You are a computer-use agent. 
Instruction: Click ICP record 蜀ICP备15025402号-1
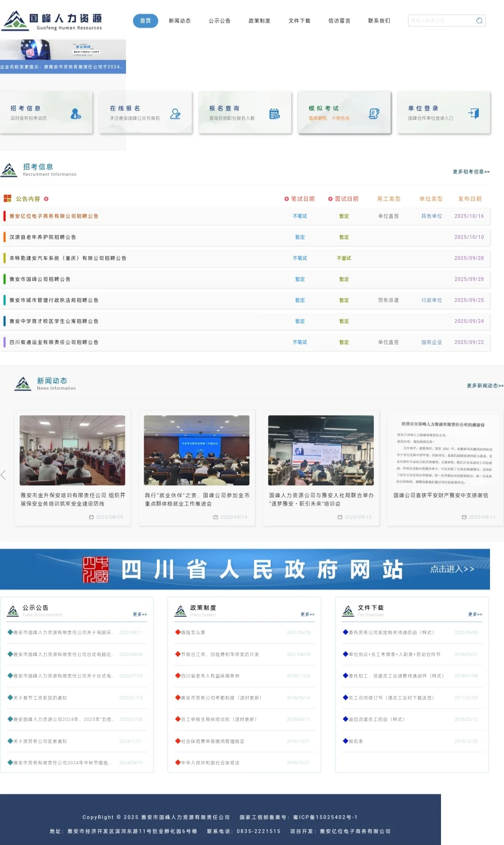325,817
